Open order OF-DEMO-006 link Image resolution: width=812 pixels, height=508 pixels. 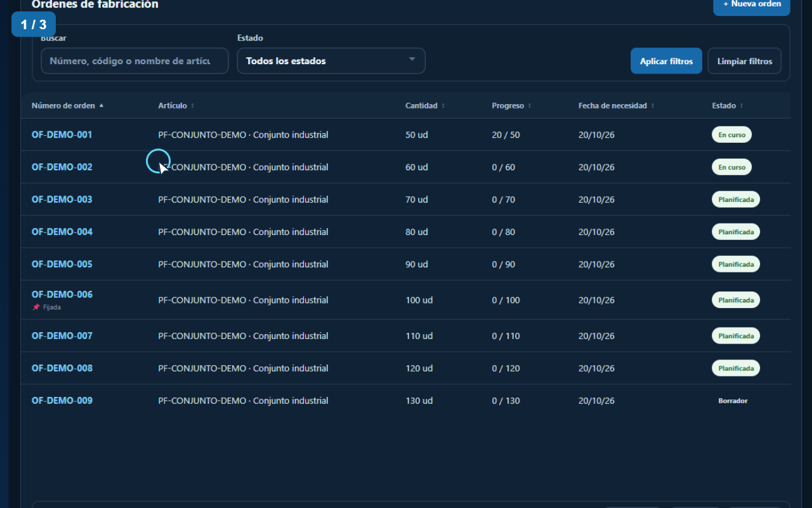pyautogui.click(x=62, y=295)
